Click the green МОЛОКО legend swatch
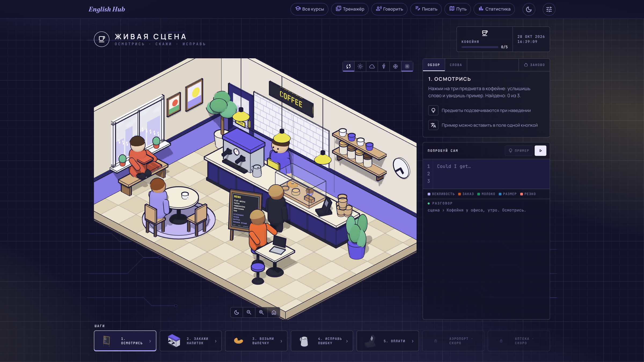This screenshot has width=644, height=362. [x=478, y=194]
